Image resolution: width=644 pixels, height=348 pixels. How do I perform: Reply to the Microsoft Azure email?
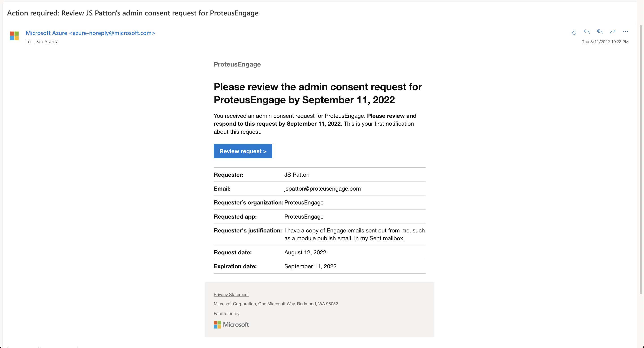[x=587, y=32]
